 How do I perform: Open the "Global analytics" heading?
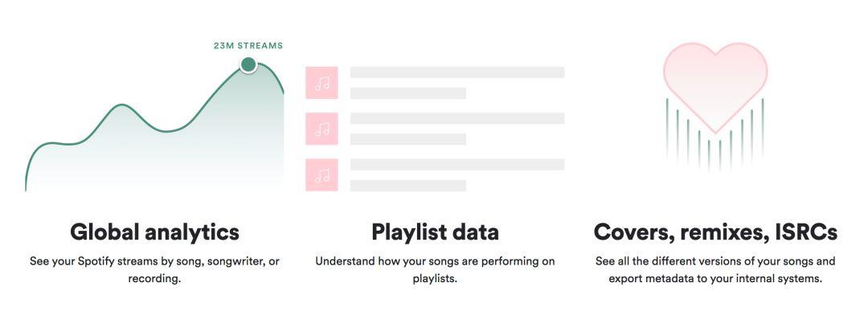(155, 232)
